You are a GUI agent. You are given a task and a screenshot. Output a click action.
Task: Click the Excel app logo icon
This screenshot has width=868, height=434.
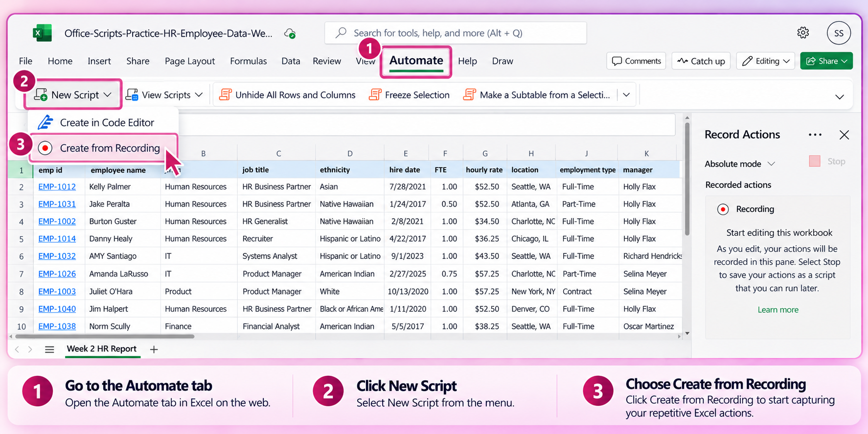tap(42, 33)
